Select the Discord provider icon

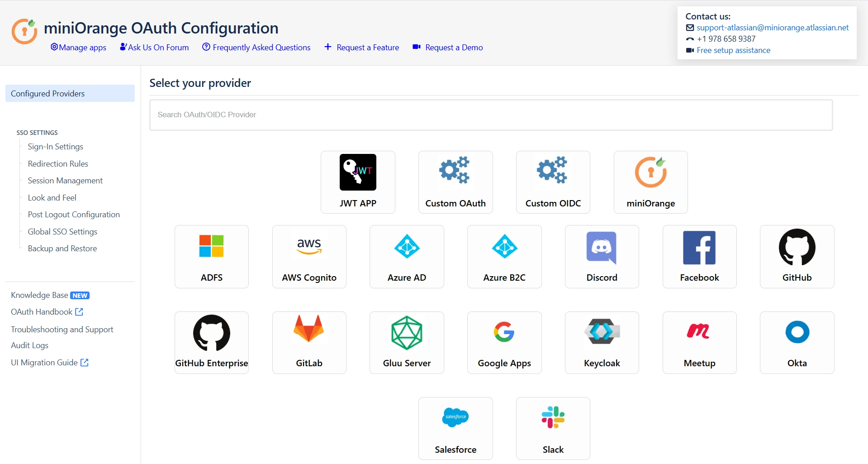click(602, 248)
